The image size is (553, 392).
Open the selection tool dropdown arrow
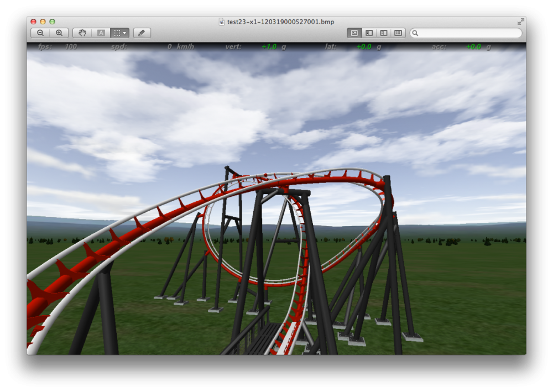tap(125, 33)
